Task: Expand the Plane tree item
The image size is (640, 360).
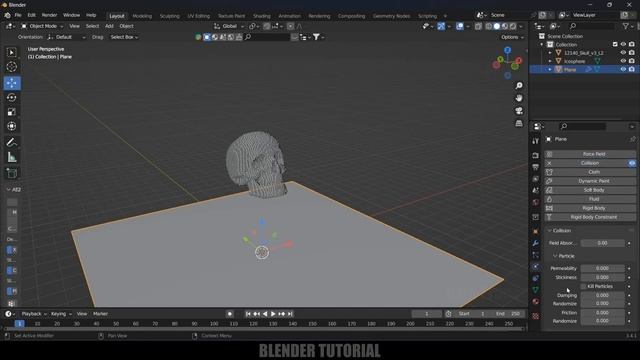Action: click(550, 69)
